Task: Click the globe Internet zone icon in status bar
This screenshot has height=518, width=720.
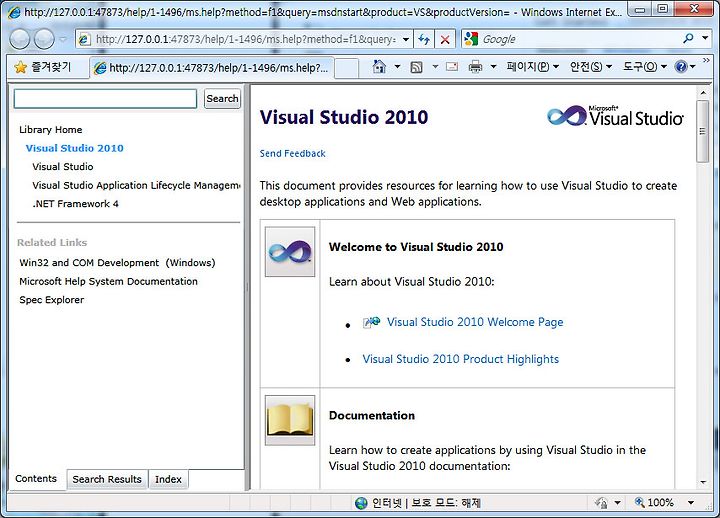Action: point(361,503)
